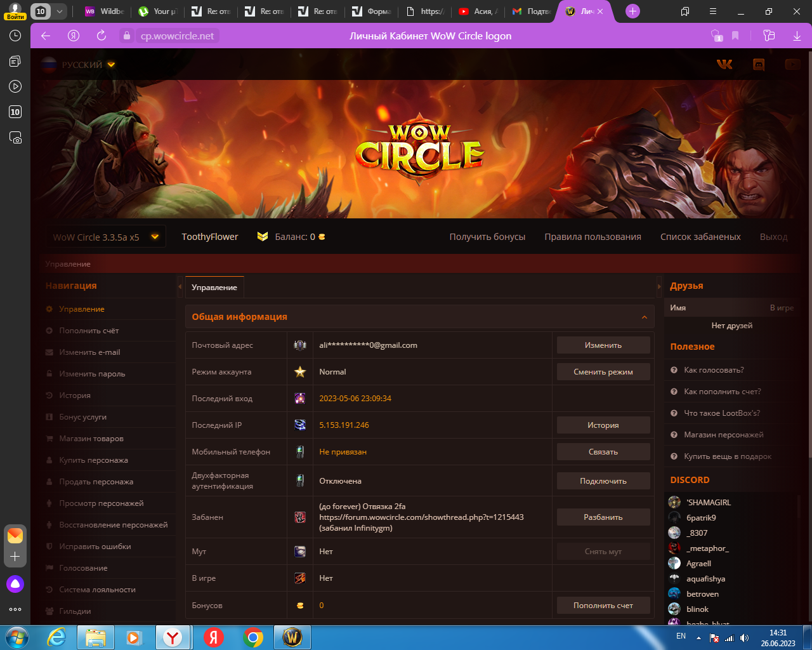Click the browser reload page icon
The width and height of the screenshot is (812, 650).
101,36
